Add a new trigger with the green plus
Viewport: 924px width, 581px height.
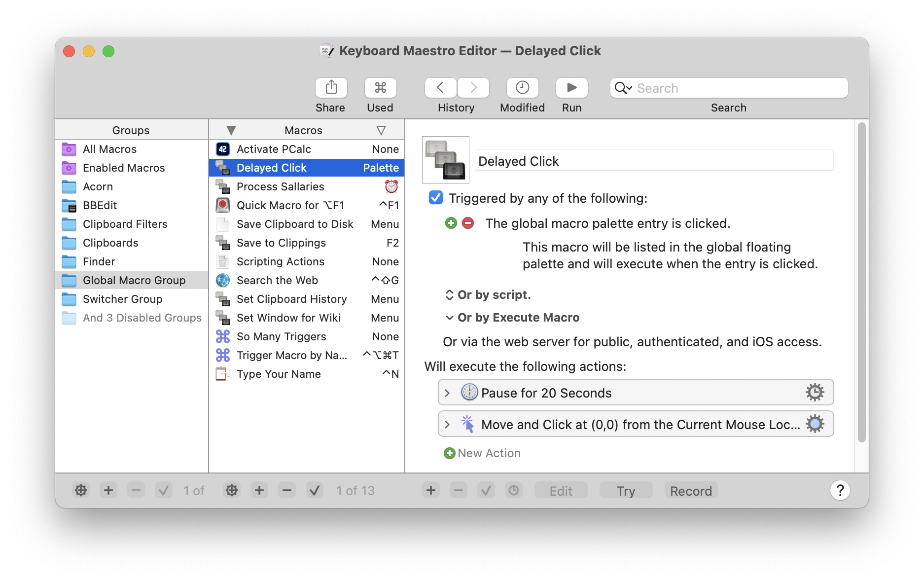coord(450,223)
